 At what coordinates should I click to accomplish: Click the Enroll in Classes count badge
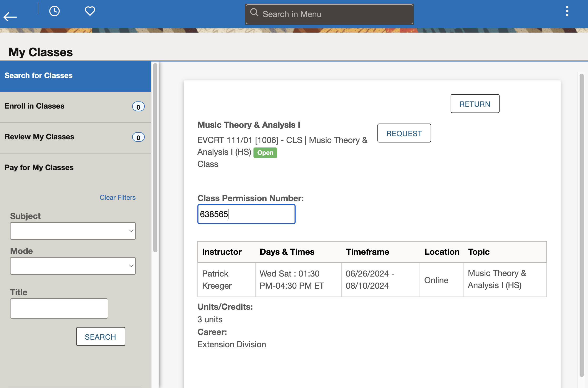click(x=138, y=107)
